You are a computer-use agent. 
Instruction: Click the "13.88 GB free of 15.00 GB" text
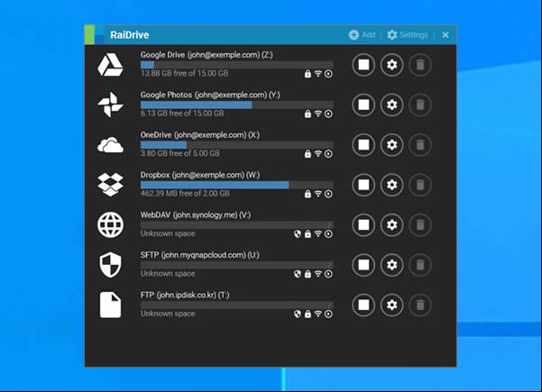(x=184, y=73)
